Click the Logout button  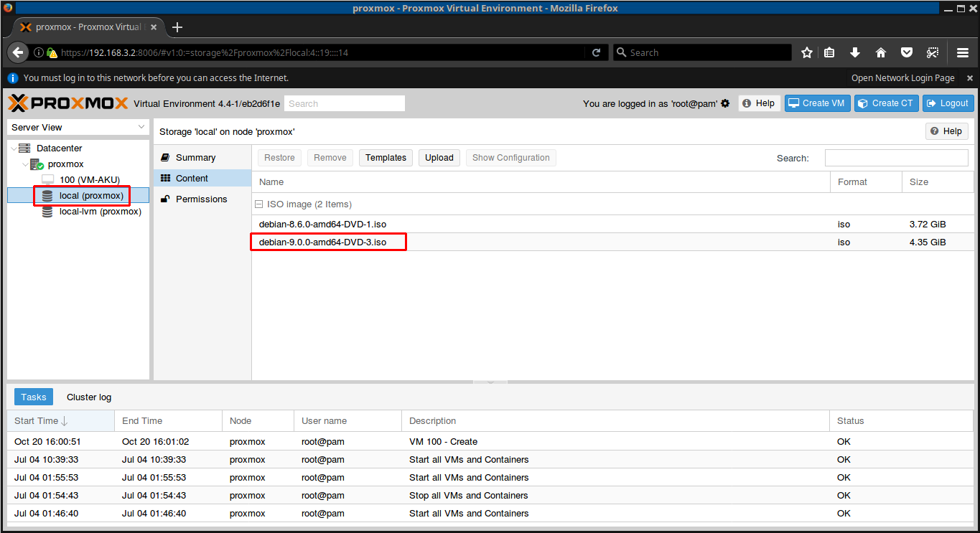click(948, 103)
